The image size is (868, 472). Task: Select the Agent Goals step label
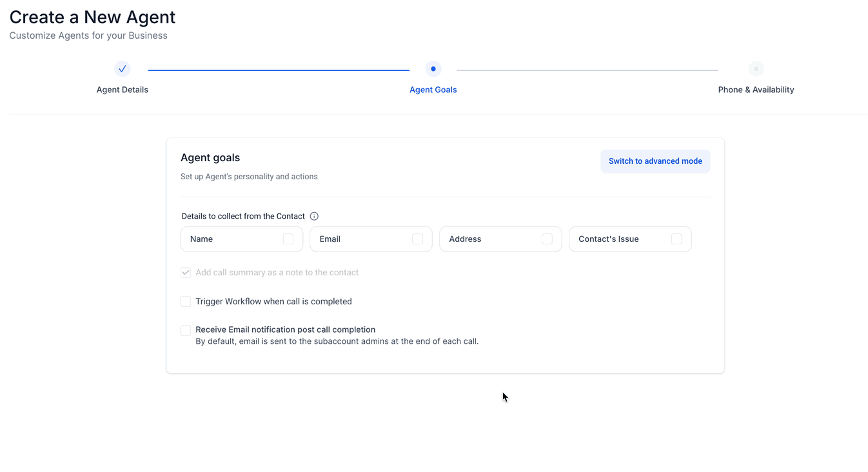point(433,90)
